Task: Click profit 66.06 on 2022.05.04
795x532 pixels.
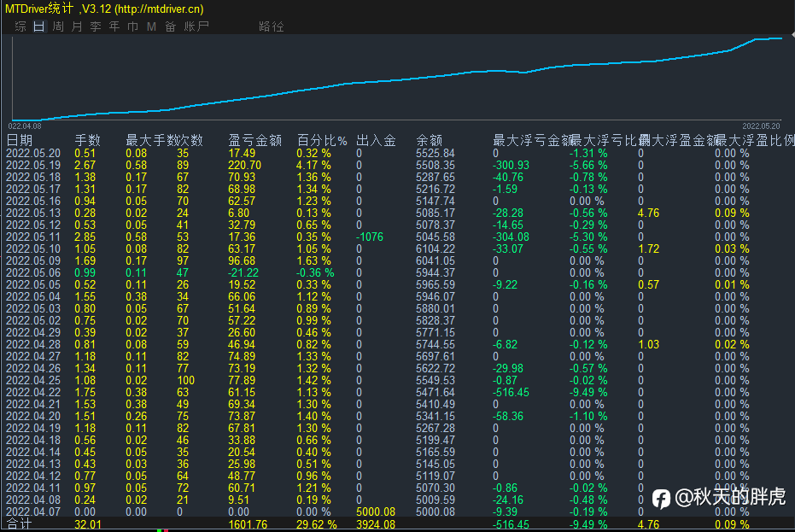Action: [242, 296]
